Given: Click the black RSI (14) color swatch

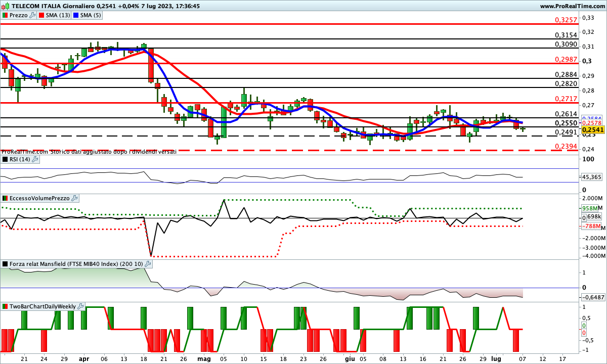Looking at the screenshot, I should [5, 159].
